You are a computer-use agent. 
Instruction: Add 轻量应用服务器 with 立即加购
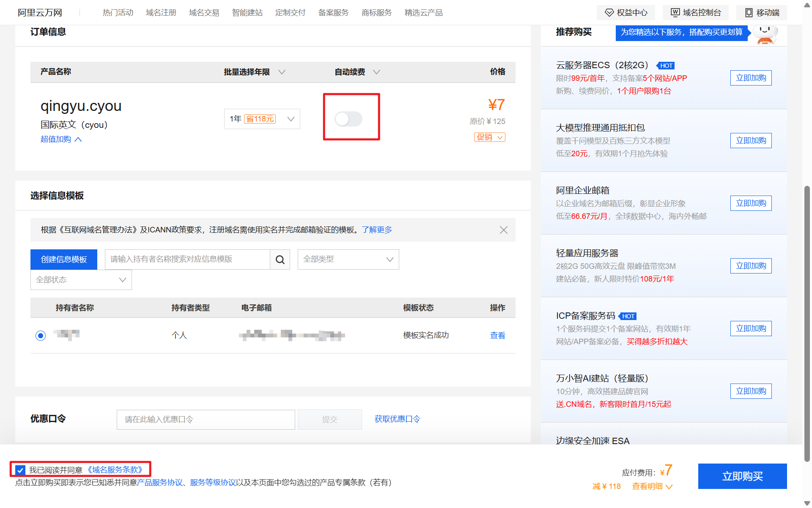click(x=751, y=266)
